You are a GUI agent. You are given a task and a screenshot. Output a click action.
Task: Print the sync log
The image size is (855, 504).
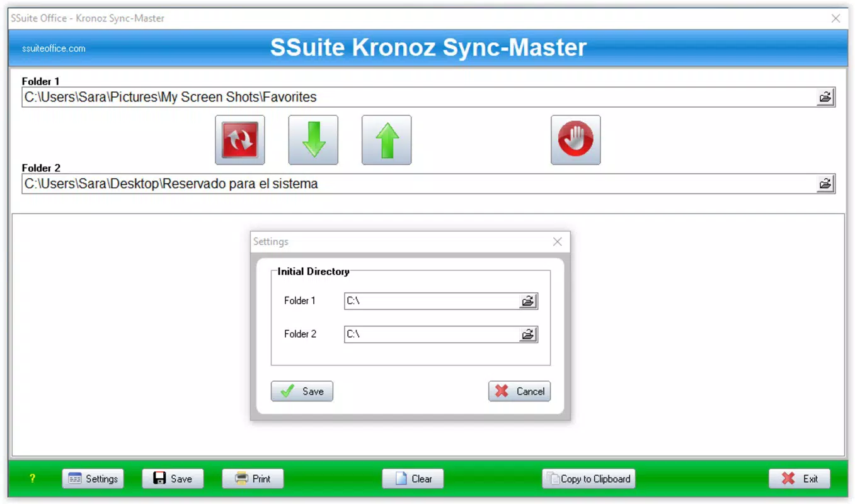[253, 479]
